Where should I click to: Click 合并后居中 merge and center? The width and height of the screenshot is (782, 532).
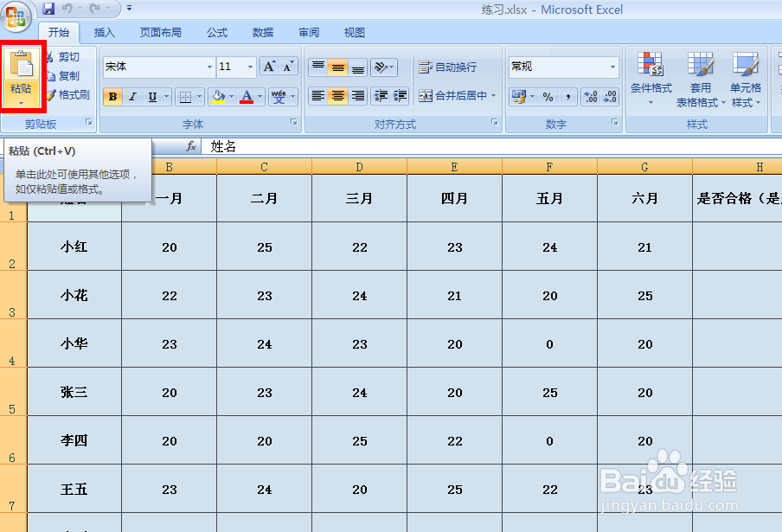(x=452, y=96)
